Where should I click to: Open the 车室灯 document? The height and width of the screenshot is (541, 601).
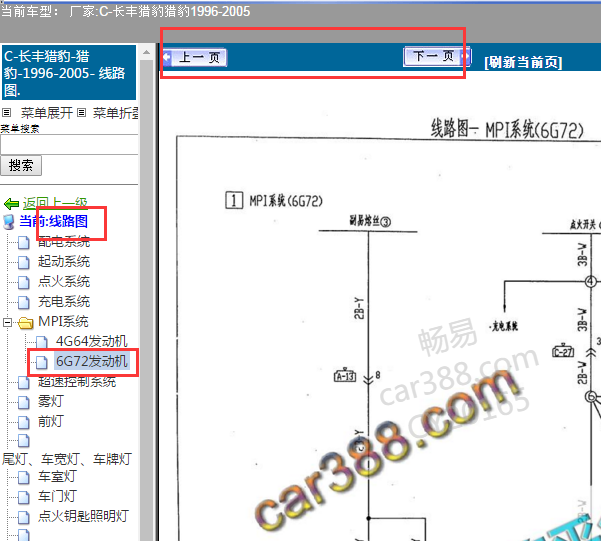pos(57,476)
